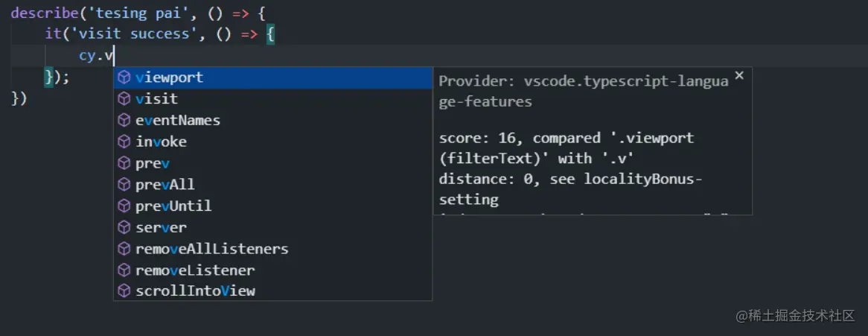
Task: Click the method icon next to visit
Action: pos(124,99)
